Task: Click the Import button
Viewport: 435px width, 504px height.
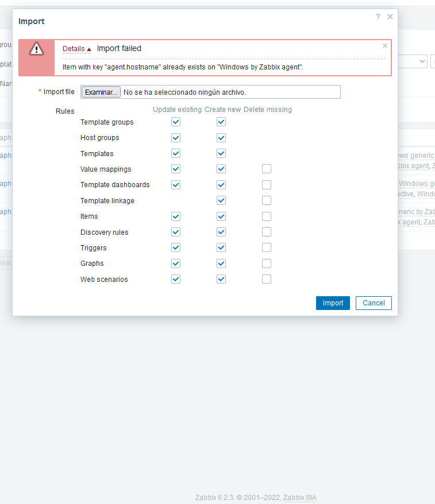Action: pos(333,303)
